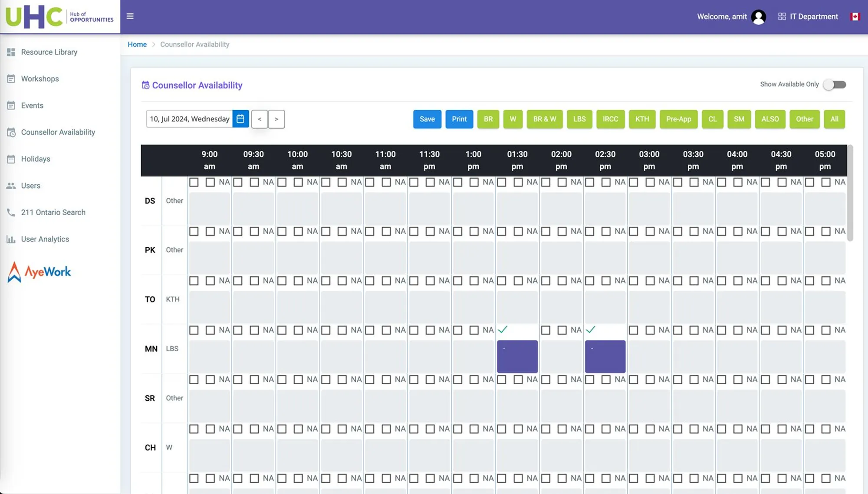This screenshot has width=868, height=494.
Task: Open Resource Library menu item
Action: coord(49,52)
